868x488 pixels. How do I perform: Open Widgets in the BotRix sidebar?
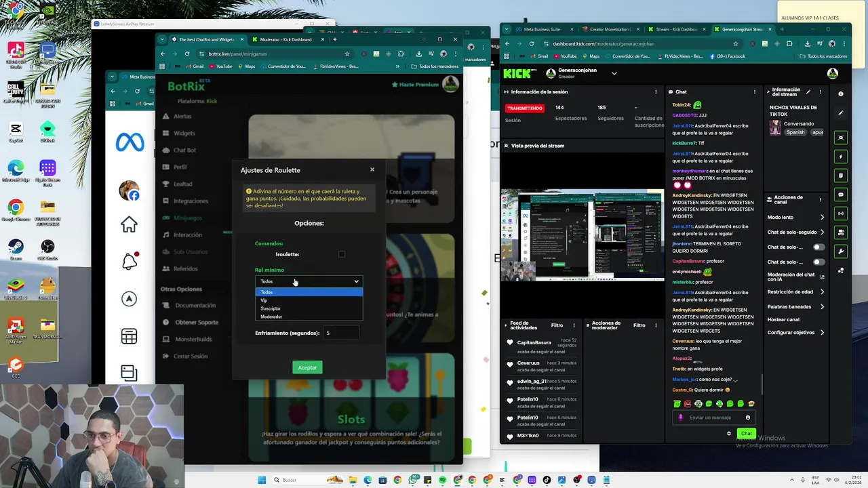click(184, 133)
